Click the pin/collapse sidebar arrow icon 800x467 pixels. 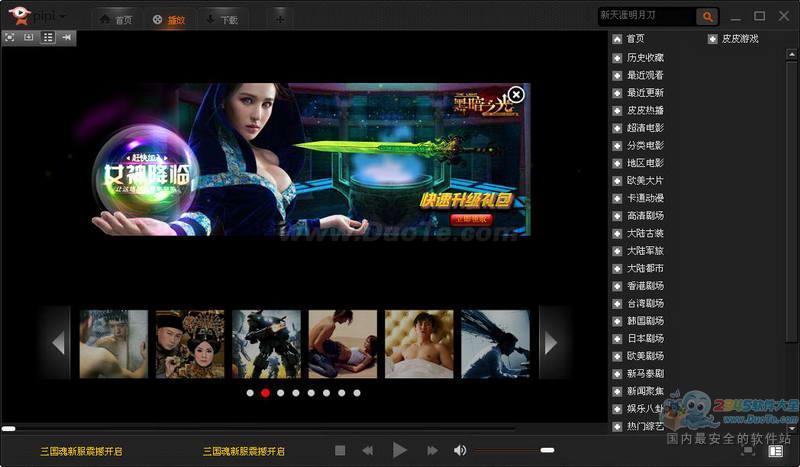click(66, 37)
